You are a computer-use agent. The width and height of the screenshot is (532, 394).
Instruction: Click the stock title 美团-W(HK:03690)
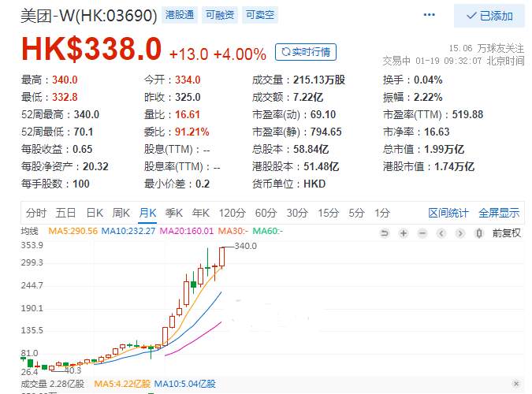pyautogui.click(x=89, y=16)
